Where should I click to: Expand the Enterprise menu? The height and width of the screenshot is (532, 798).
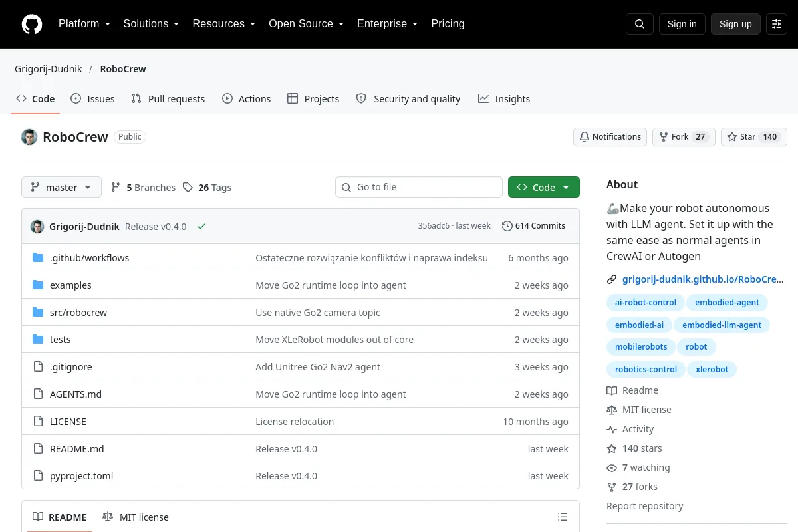tap(388, 24)
